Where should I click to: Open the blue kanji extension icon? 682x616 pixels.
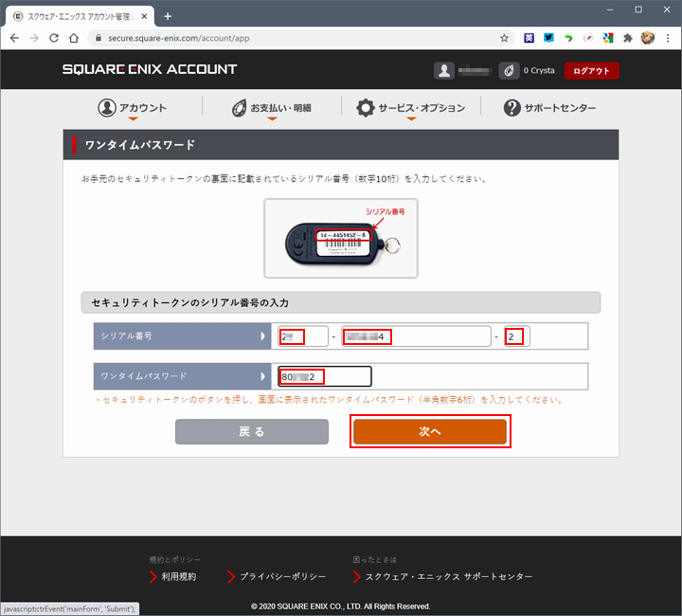point(529,38)
